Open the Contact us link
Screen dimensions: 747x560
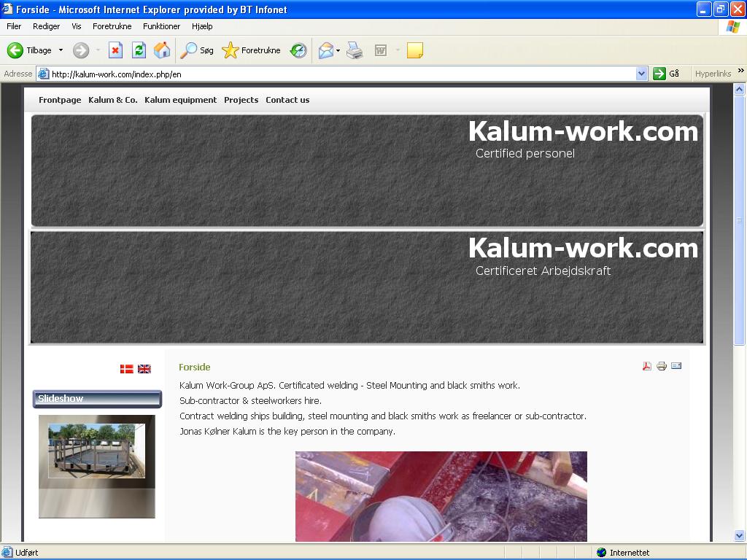click(x=287, y=100)
